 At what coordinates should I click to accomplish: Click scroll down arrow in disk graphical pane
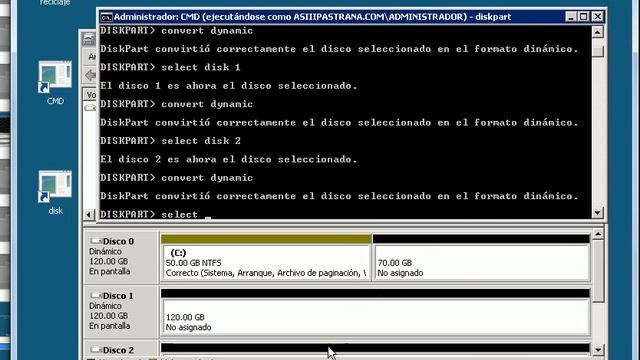point(598,350)
